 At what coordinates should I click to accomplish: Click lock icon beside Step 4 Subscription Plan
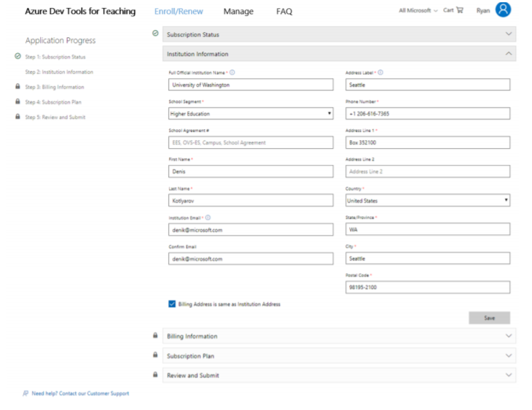pos(17,101)
